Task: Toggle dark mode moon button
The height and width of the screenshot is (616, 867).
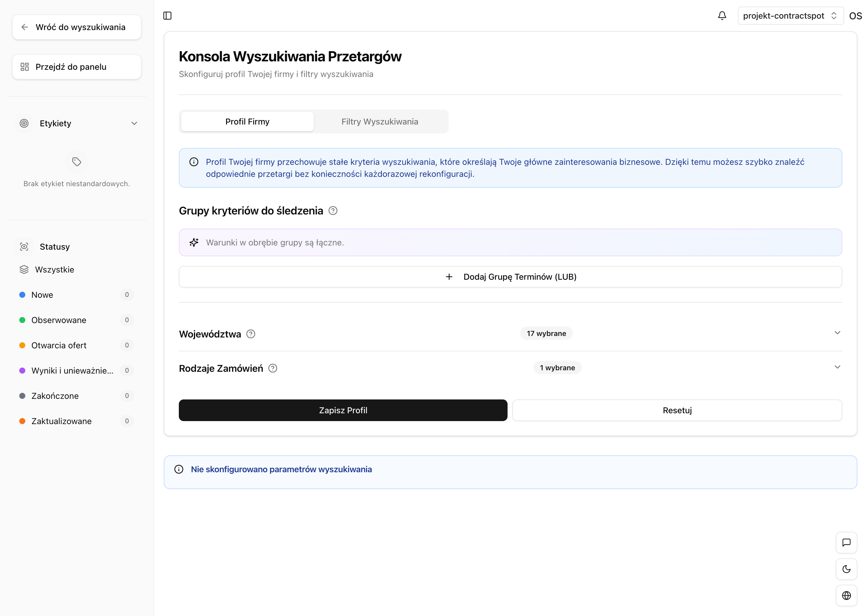Action: pyautogui.click(x=846, y=569)
